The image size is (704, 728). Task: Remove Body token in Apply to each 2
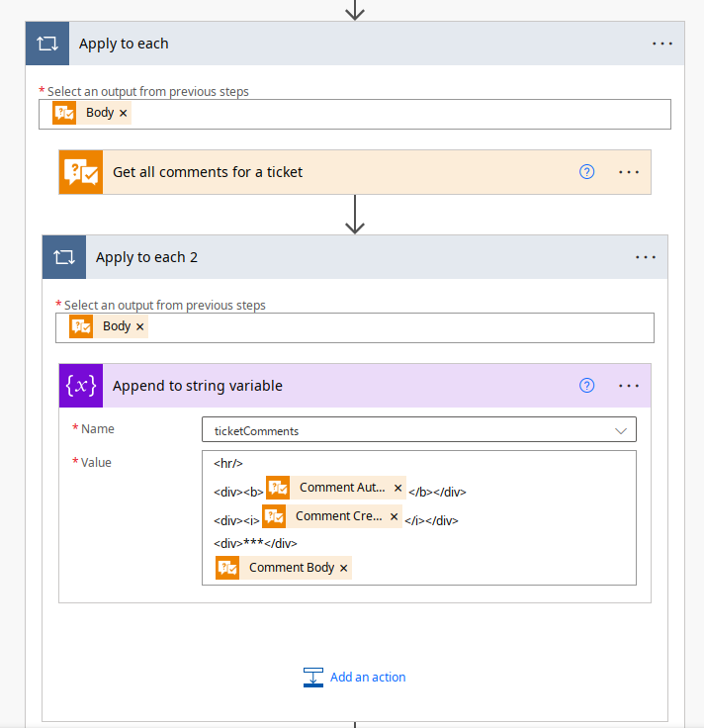pos(139,327)
